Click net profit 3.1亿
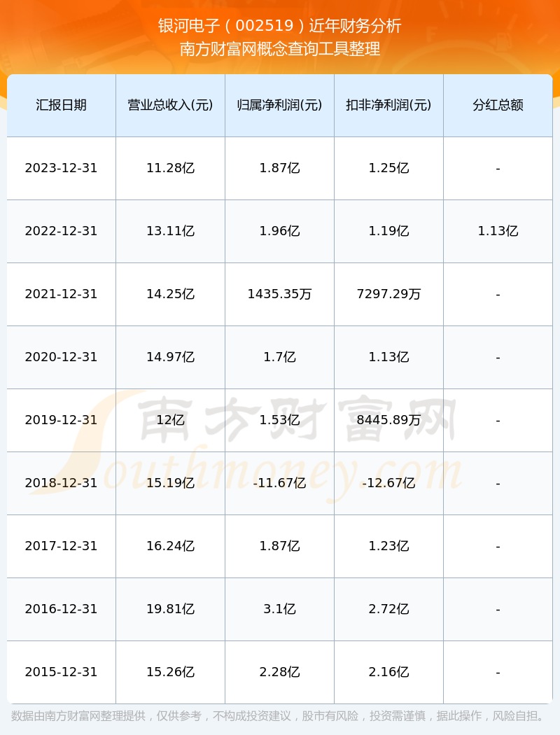 pos(280,609)
